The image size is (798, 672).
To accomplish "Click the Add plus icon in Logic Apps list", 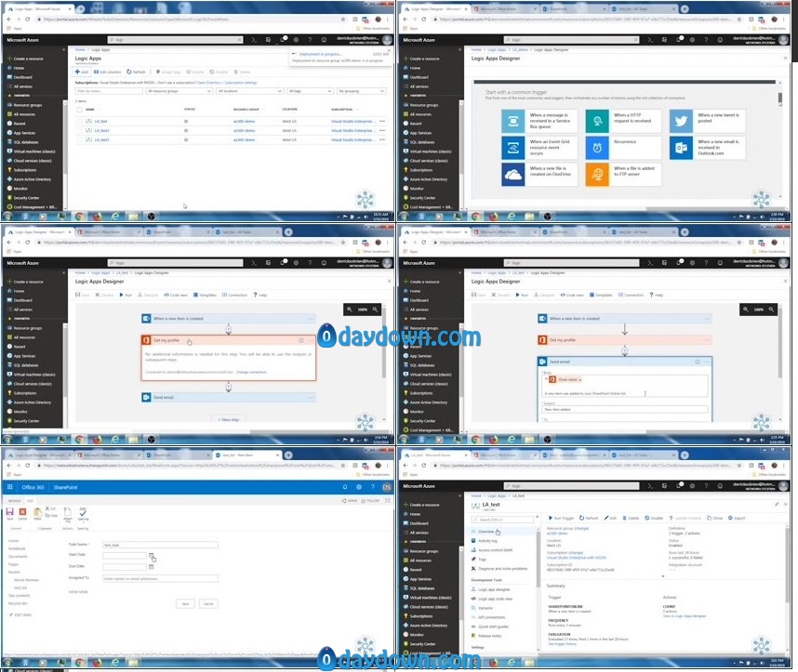I will [x=77, y=72].
